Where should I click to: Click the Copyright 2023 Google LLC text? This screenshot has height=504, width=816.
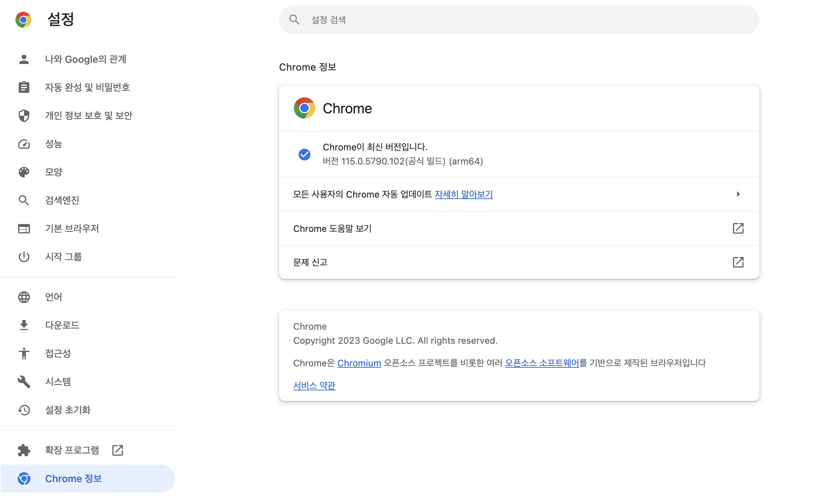(395, 341)
